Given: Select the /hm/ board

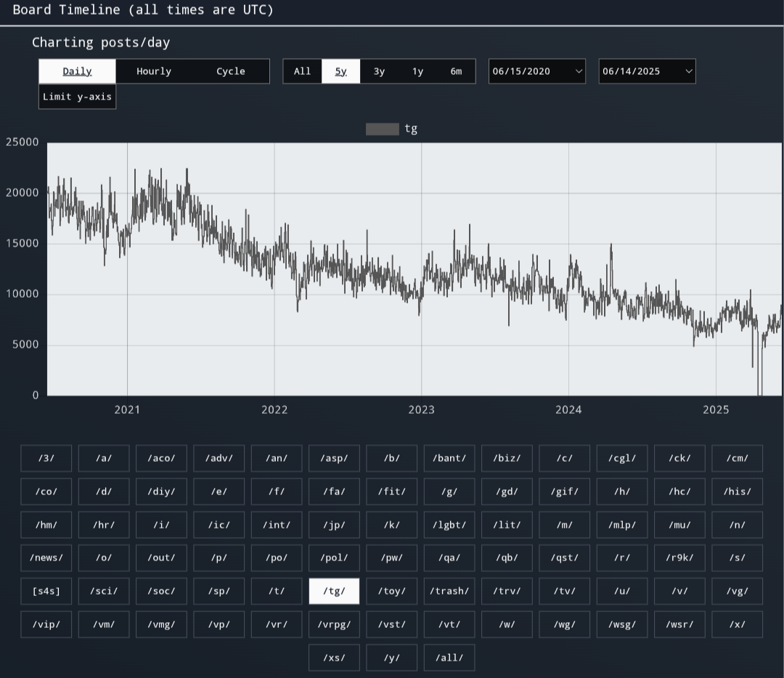Looking at the screenshot, I should pyautogui.click(x=46, y=525).
